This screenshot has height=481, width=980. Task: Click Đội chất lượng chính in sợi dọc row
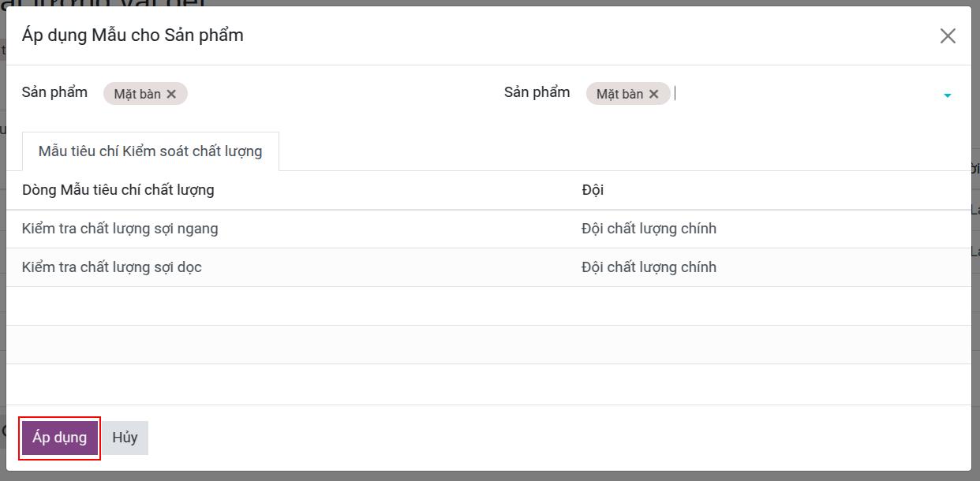(649, 267)
